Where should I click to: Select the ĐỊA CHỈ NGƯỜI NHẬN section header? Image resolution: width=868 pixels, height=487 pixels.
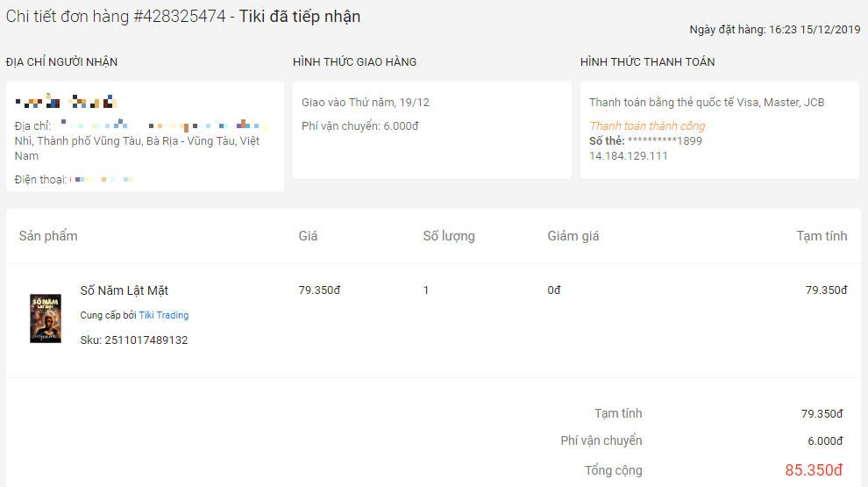point(61,62)
